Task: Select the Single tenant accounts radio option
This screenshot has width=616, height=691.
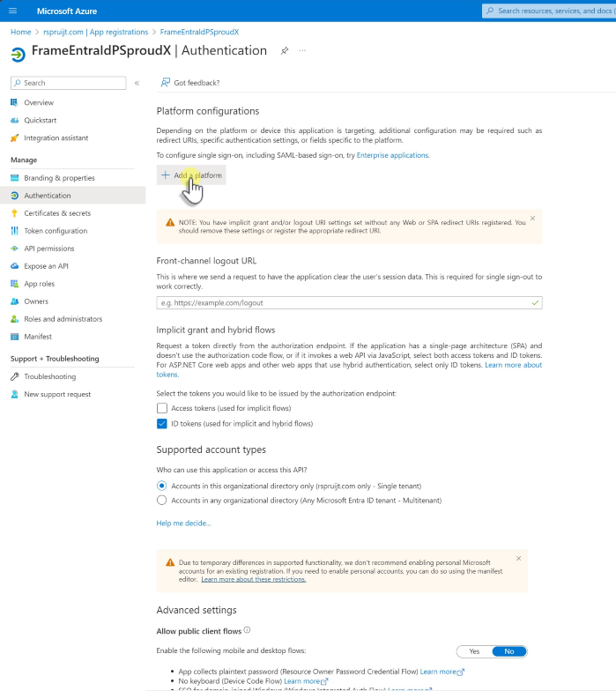Action: 161,486
